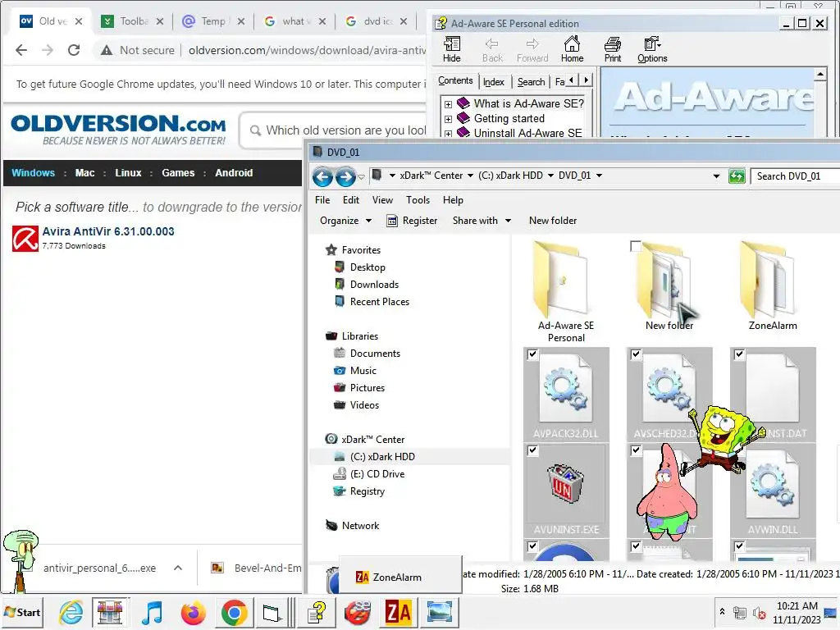Uncheck the AVUNINST.EXE checkbox

pyautogui.click(x=532, y=450)
